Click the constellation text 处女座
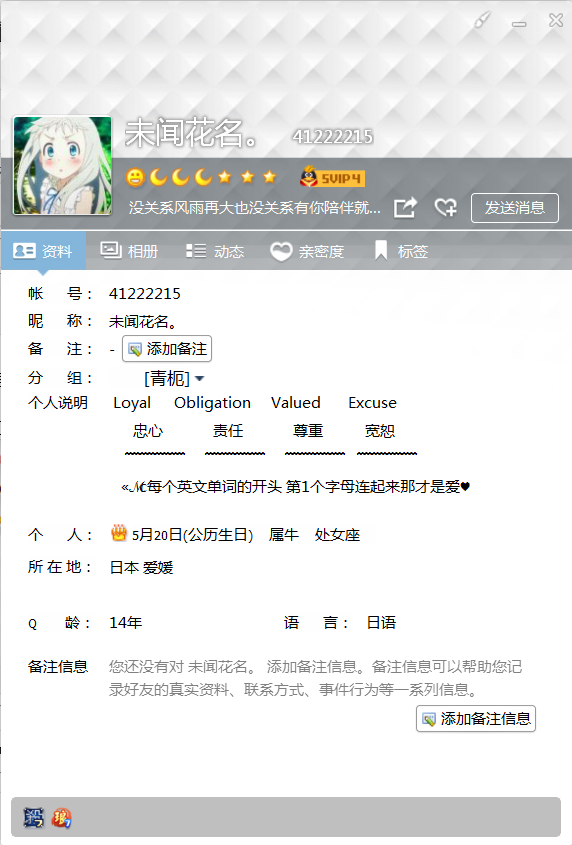 (337, 535)
